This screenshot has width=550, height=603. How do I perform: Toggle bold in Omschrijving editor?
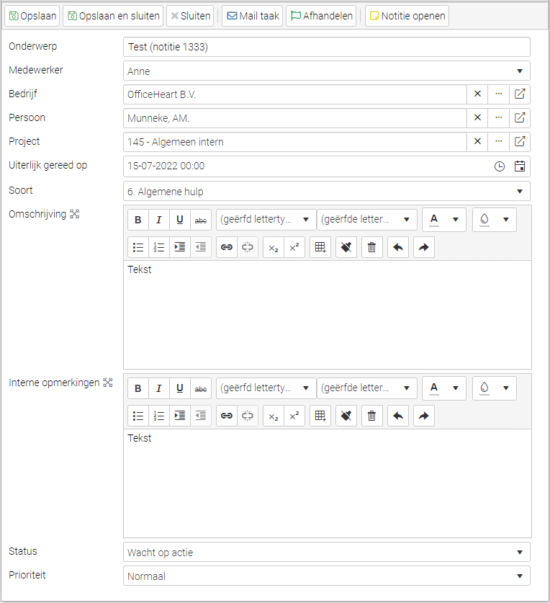coord(138,220)
